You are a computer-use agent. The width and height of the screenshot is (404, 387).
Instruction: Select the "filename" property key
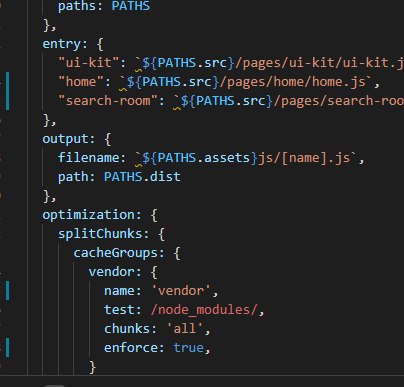[x=88, y=158]
